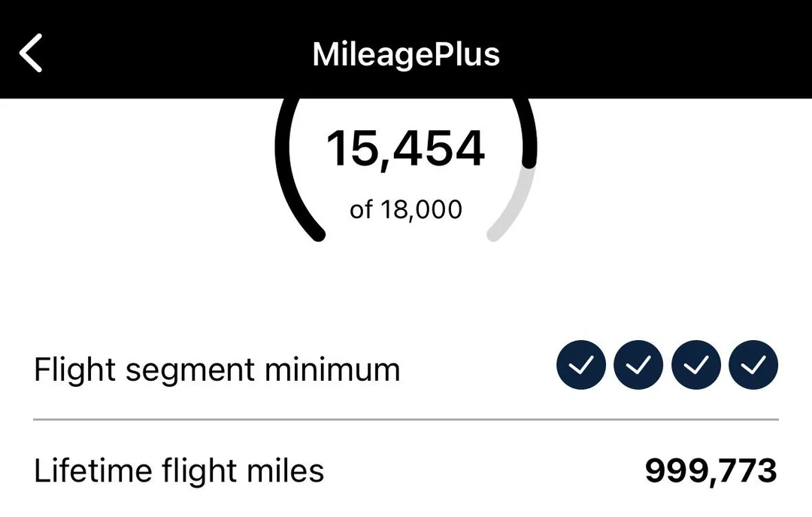Viewport: 812px width, 517px height.
Task: Tap the back arrow in header
Action: point(31,54)
